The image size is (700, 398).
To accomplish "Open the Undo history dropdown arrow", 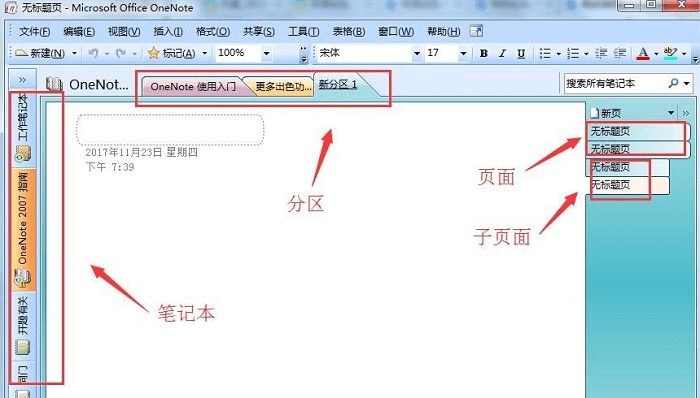I will click(x=107, y=54).
